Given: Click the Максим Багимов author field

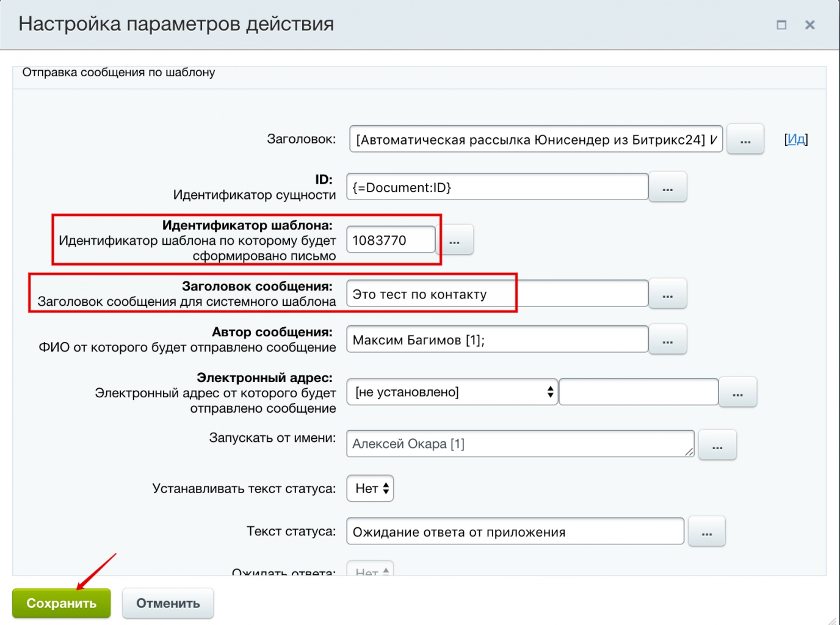Looking at the screenshot, I should (497, 339).
